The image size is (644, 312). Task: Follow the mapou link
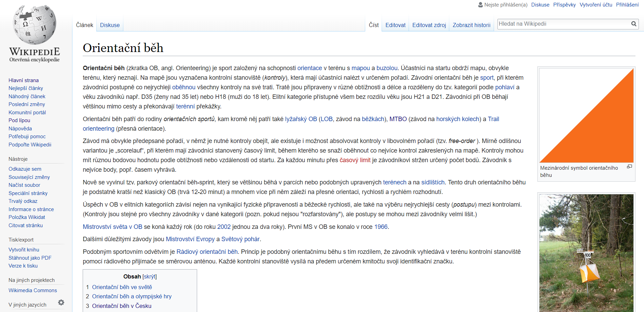pos(361,68)
